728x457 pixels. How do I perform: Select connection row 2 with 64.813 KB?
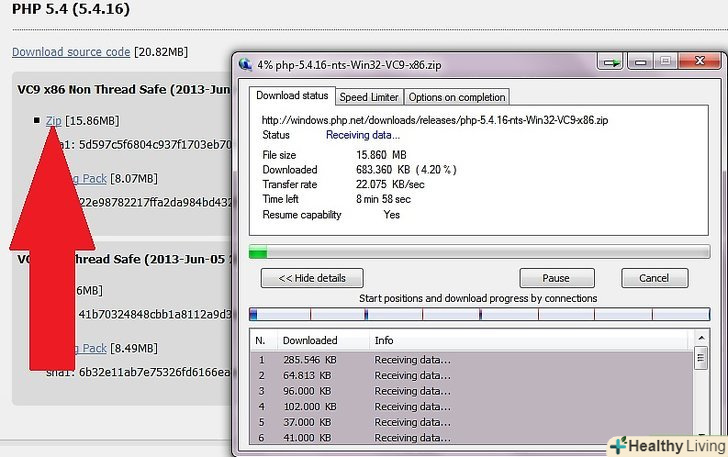pos(471,375)
